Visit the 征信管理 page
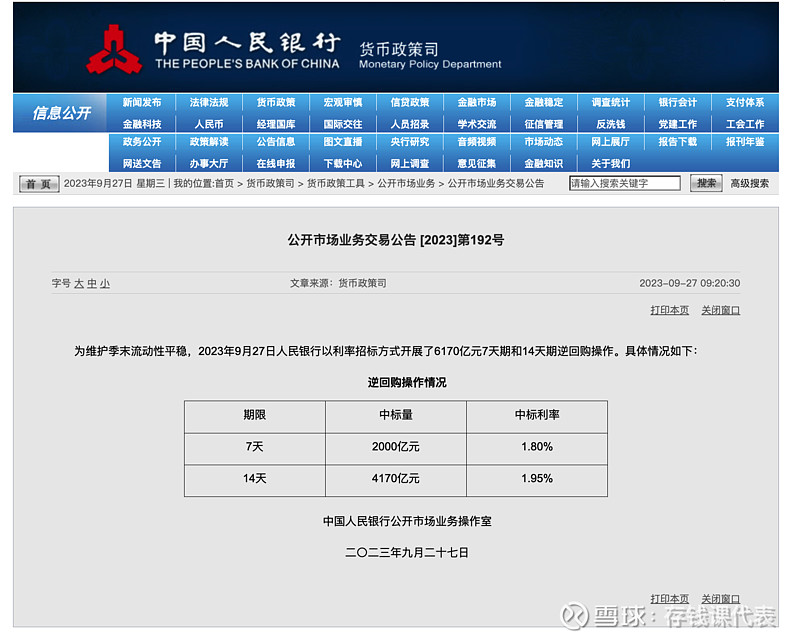 [544, 124]
